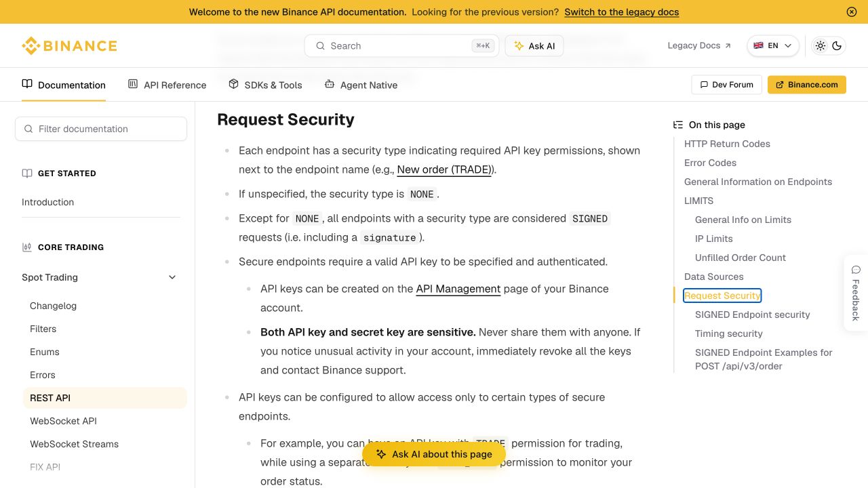Jump to IP Limits section
Image resolution: width=868 pixels, height=488 pixels.
coord(713,239)
